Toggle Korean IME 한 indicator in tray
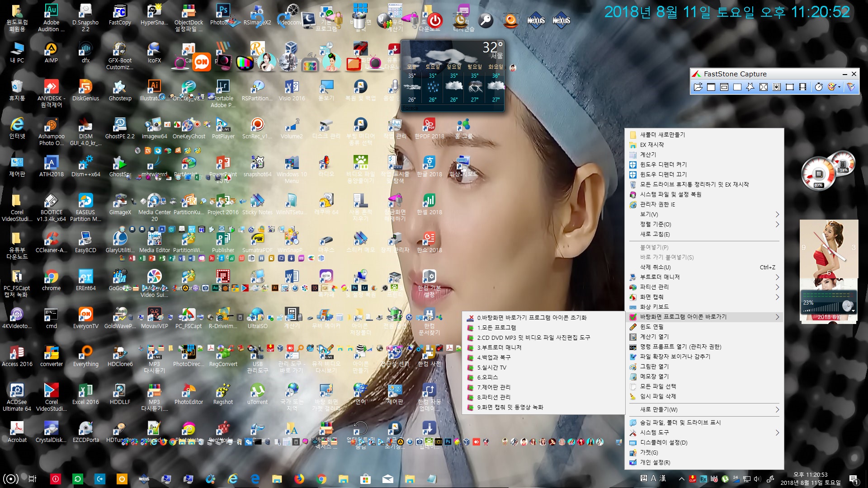The image size is (868, 488). (643, 478)
